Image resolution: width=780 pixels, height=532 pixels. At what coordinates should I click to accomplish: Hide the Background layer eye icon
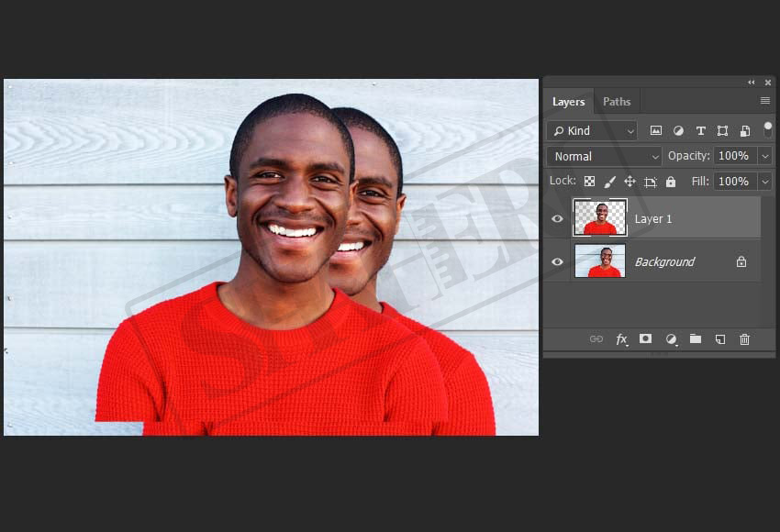(x=557, y=261)
